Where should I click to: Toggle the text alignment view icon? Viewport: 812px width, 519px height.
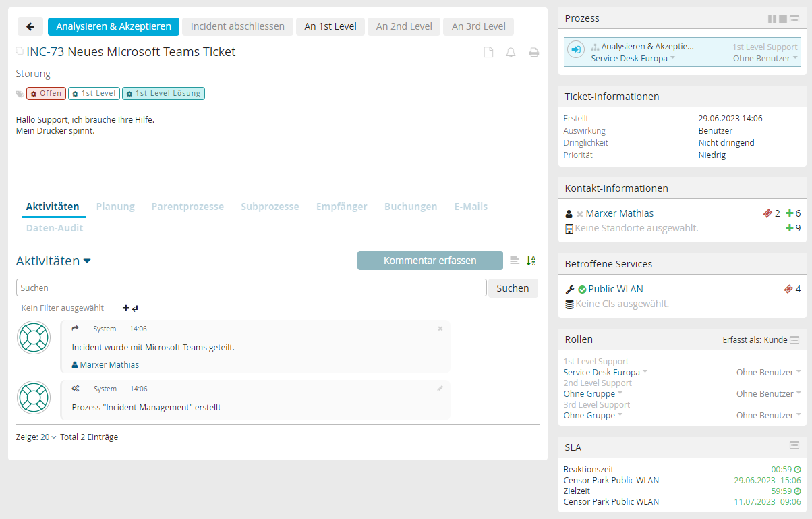click(515, 261)
